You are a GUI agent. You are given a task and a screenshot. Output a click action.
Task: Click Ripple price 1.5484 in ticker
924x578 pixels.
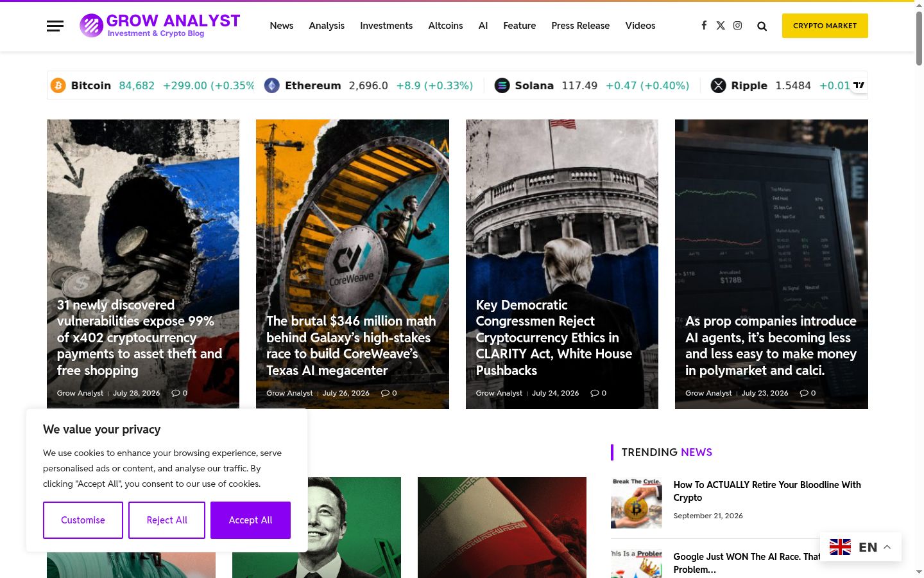793,85
